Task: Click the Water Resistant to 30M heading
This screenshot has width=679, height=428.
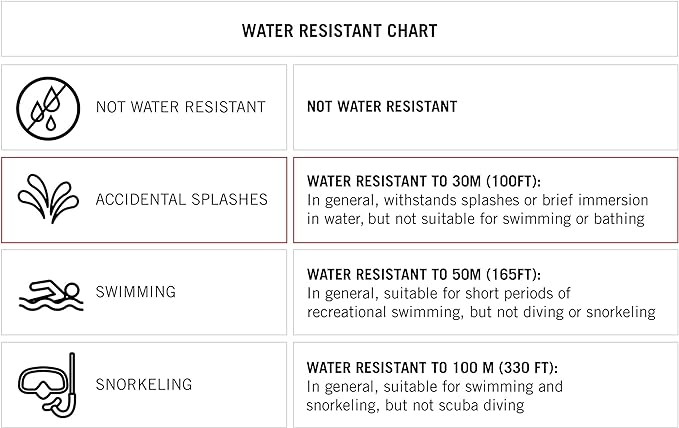Action: 424,182
